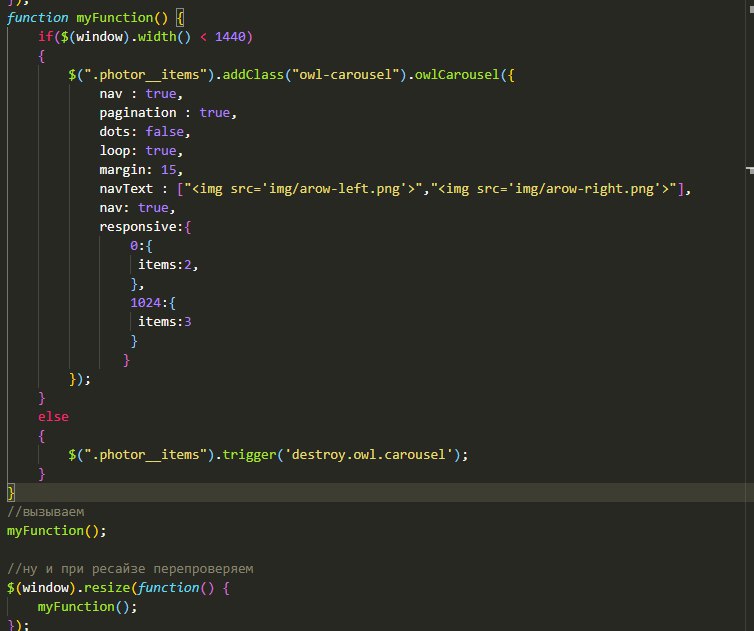This screenshot has height=631, width=754.
Task: Click the 'pagination : true' line
Action: [x=168, y=113]
